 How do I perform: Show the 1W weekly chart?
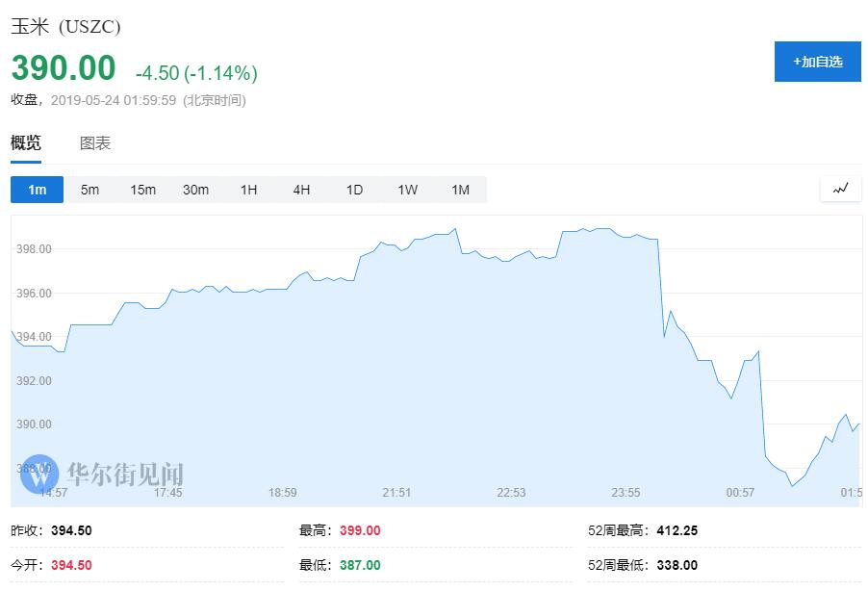click(x=407, y=190)
